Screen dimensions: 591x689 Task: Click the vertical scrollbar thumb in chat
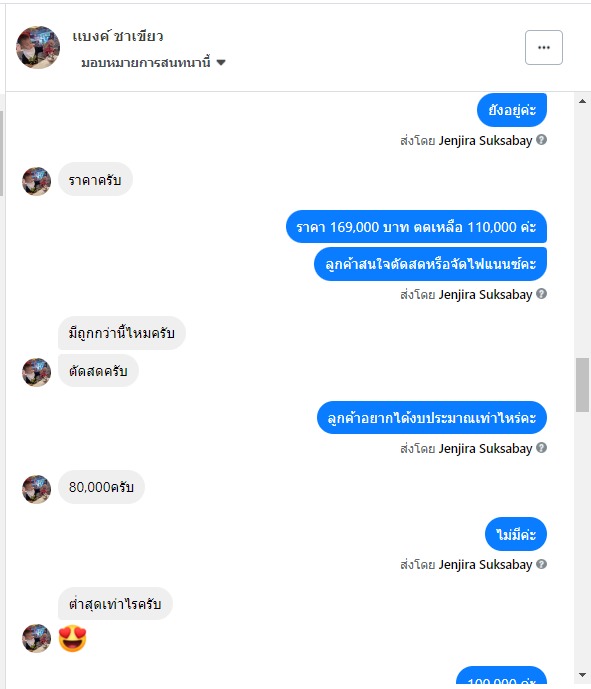(583, 385)
